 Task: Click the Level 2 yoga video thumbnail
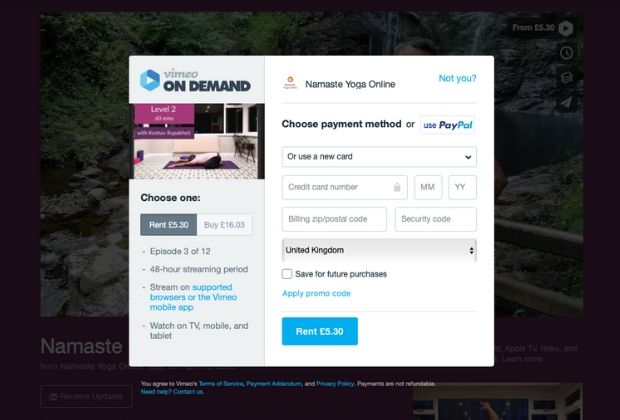(x=197, y=141)
